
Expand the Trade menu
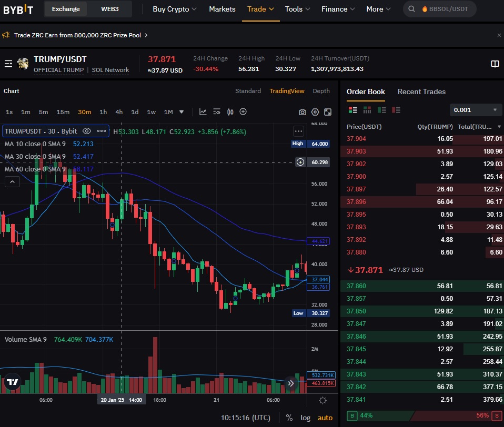[260, 9]
